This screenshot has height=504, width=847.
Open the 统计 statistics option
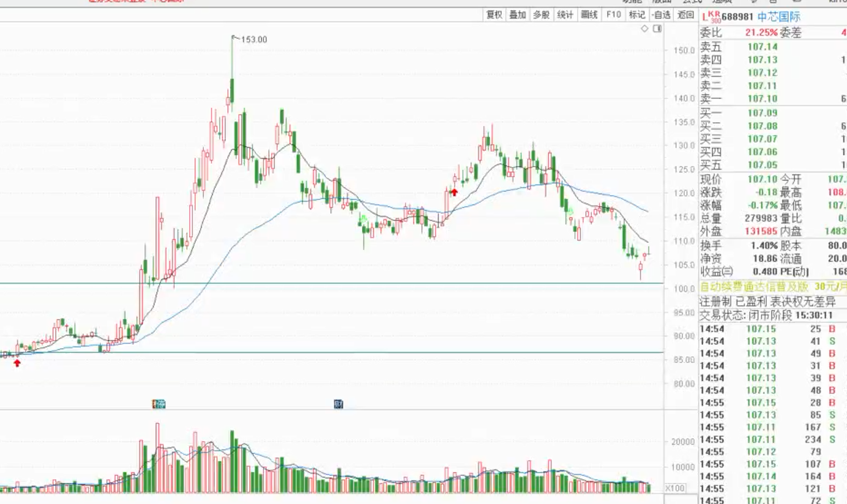click(565, 15)
